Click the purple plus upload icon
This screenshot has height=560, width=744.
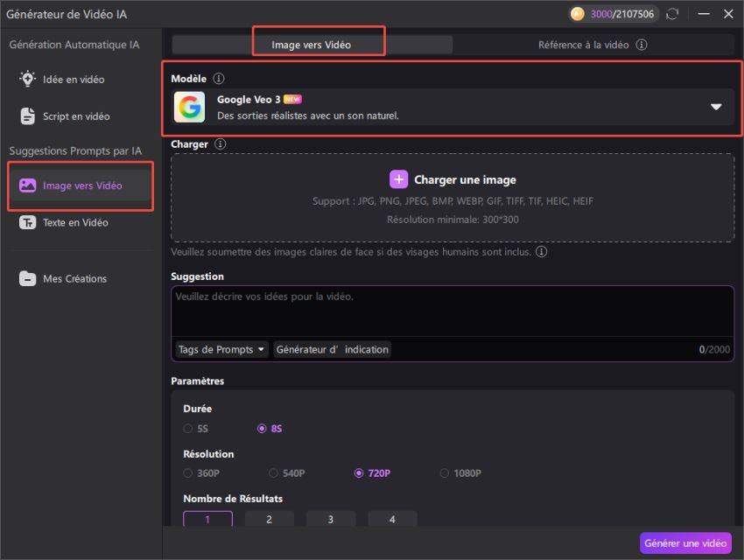coord(398,179)
